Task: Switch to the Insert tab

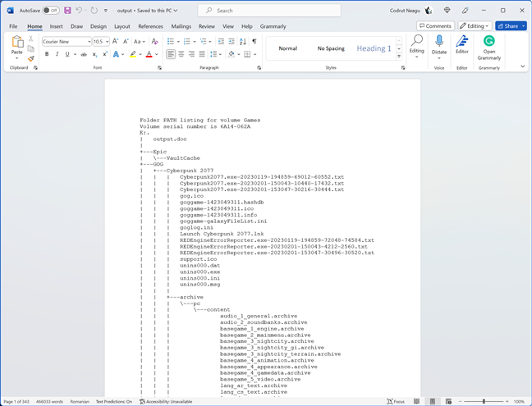Action: 57,26
